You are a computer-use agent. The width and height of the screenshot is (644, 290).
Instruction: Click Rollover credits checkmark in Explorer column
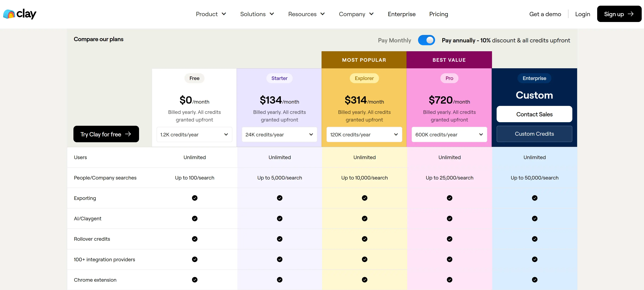[x=364, y=239]
